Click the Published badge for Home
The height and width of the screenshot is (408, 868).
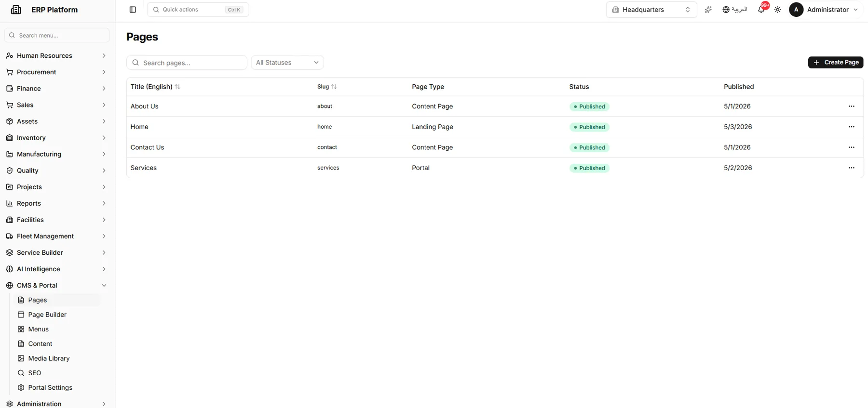(589, 127)
